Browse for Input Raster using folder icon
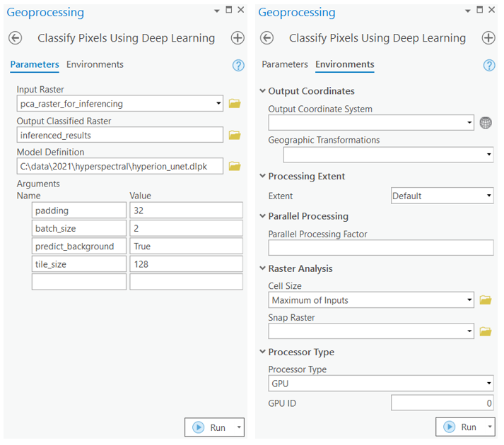Viewport: 504px width, 445px height. 235,104
